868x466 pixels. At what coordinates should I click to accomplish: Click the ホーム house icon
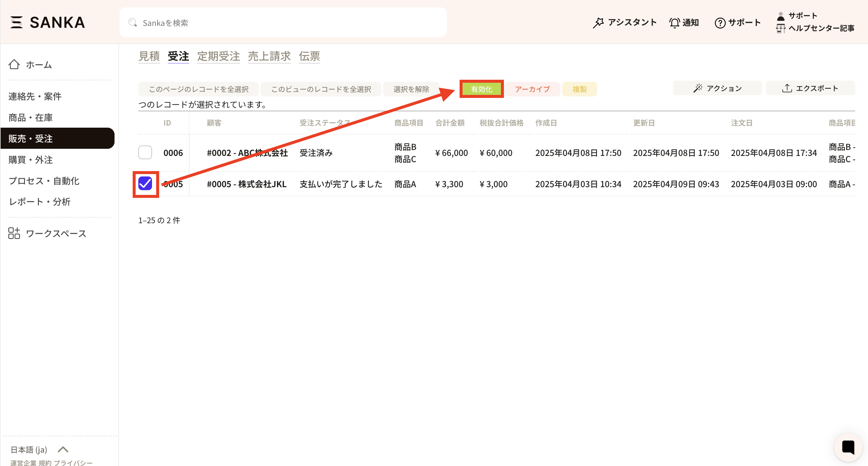pos(14,64)
